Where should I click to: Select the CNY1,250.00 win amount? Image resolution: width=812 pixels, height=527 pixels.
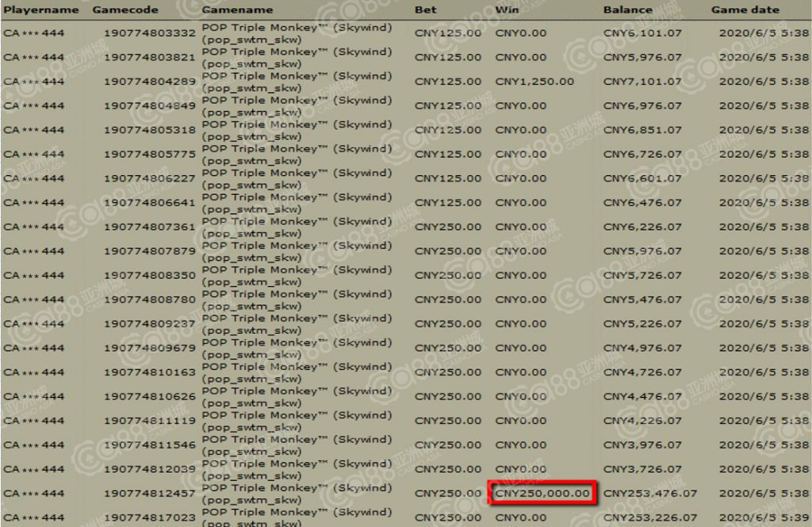pos(534,82)
